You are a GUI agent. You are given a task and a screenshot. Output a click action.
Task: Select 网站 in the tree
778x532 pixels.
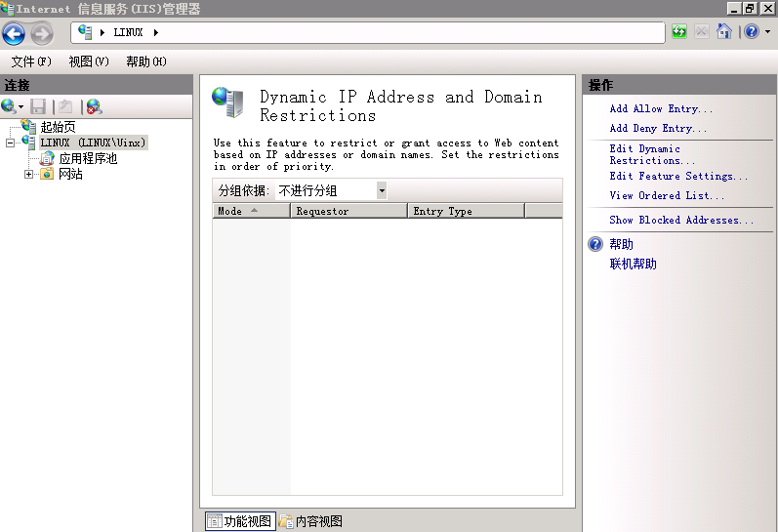pos(70,174)
